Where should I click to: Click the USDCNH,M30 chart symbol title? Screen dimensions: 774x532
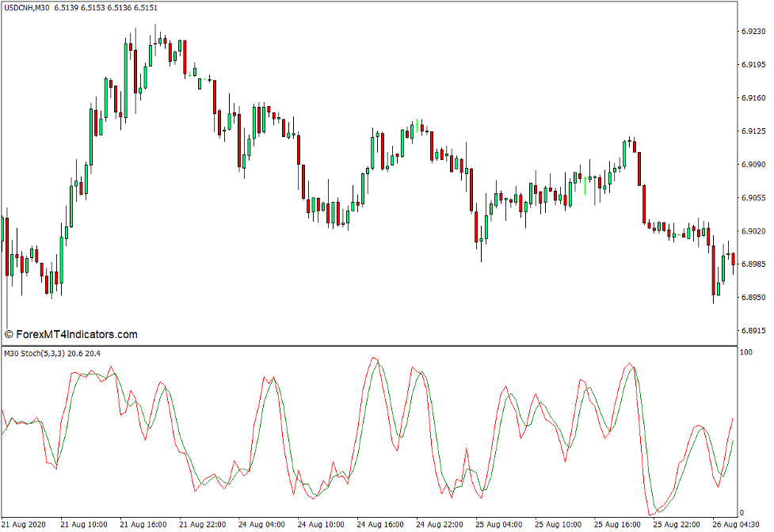[x=28, y=8]
